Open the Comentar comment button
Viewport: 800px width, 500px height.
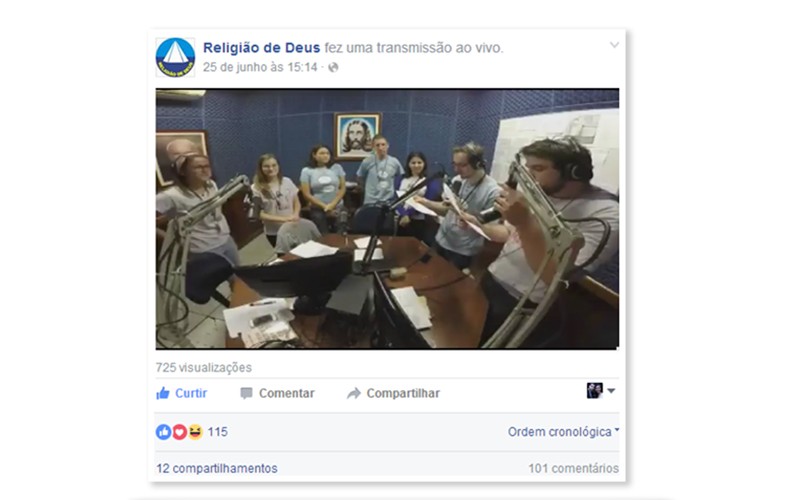(277, 393)
